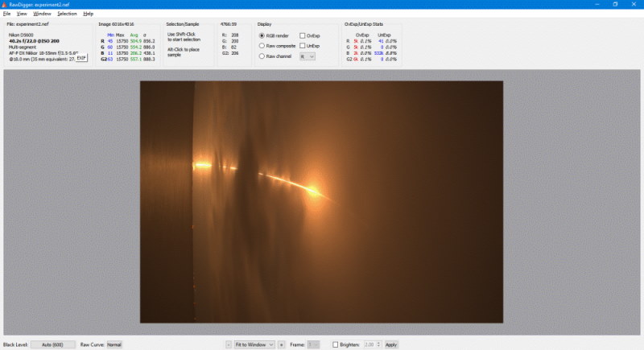Viewport: 644px width, 350px height.
Task: Select Raw composite display mode
Action: [x=262, y=46]
